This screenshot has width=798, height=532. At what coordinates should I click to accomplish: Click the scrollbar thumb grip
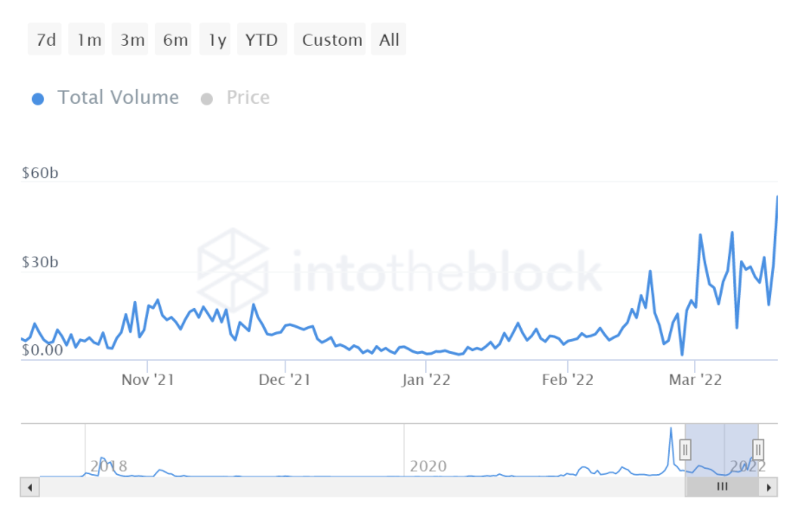[722, 487]
